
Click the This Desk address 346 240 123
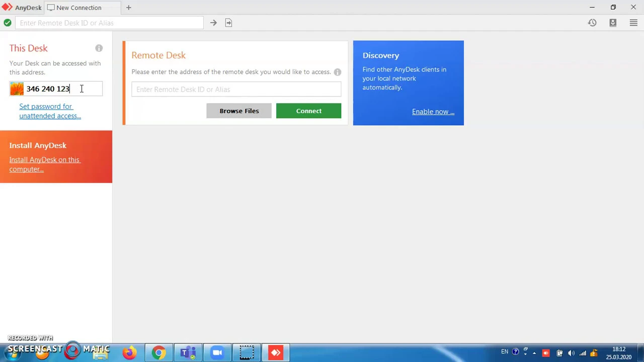48,89
